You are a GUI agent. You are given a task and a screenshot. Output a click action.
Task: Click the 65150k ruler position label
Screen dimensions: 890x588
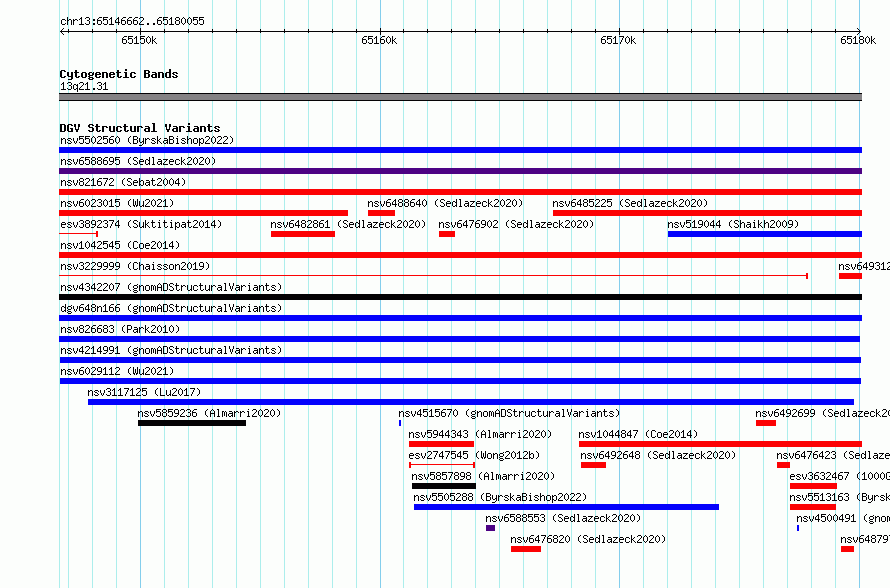139,40
